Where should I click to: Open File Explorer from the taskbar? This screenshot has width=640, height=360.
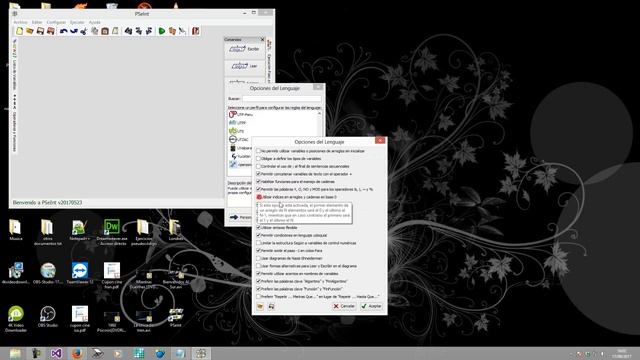[x=15, y=353]
